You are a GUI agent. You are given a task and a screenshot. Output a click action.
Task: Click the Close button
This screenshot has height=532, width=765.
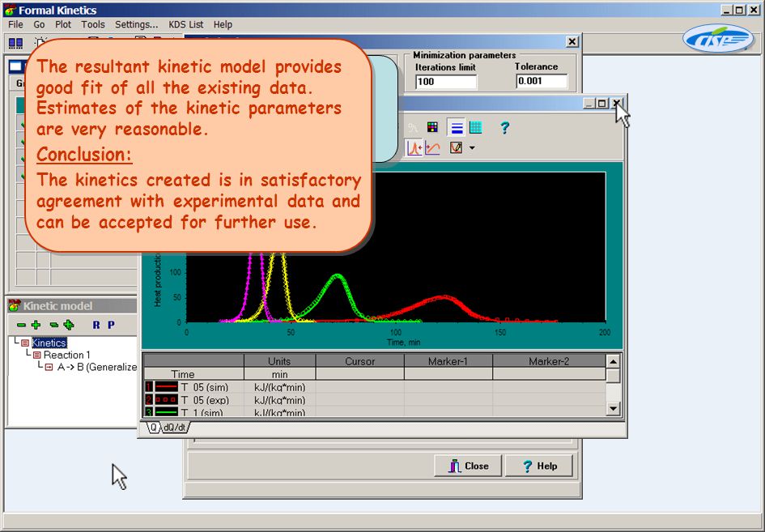coord(468,466)
